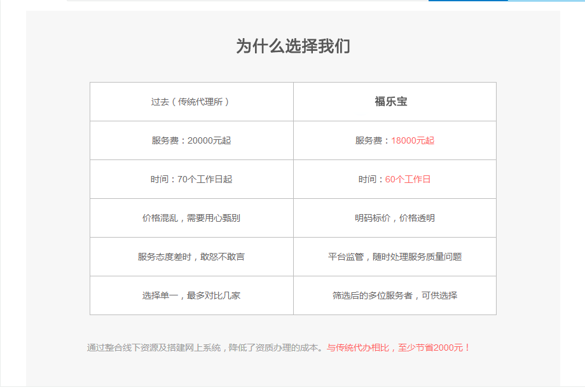Select the 过去（传统代理所） header cell

pos(191,102)
